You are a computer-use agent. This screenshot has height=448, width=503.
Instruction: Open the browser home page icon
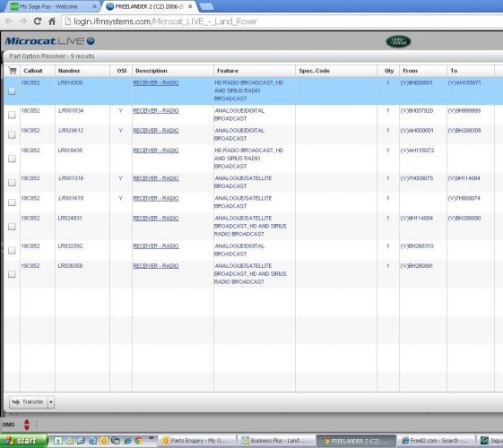52,22
